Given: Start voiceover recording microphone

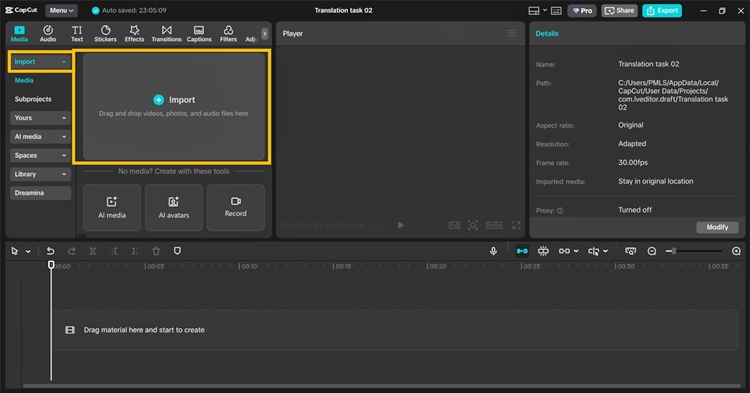Looking at the screenshot, I should pos(493,251).
